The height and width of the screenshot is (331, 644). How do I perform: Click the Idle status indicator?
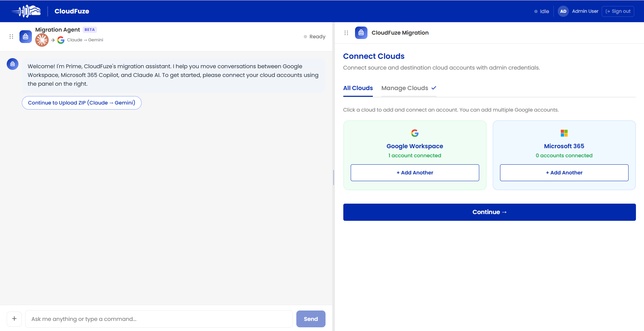point(542,11)
